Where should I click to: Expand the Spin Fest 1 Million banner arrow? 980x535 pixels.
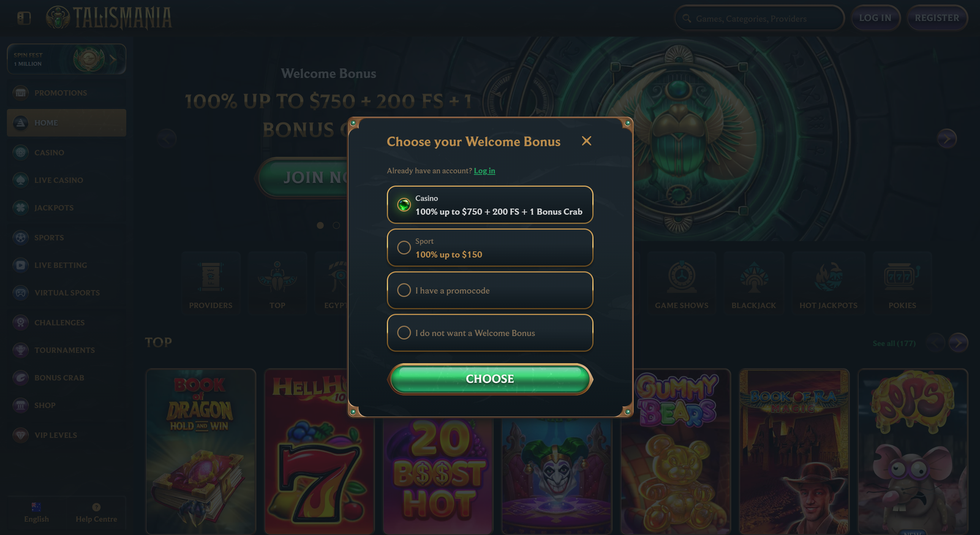tap(113, 59)
